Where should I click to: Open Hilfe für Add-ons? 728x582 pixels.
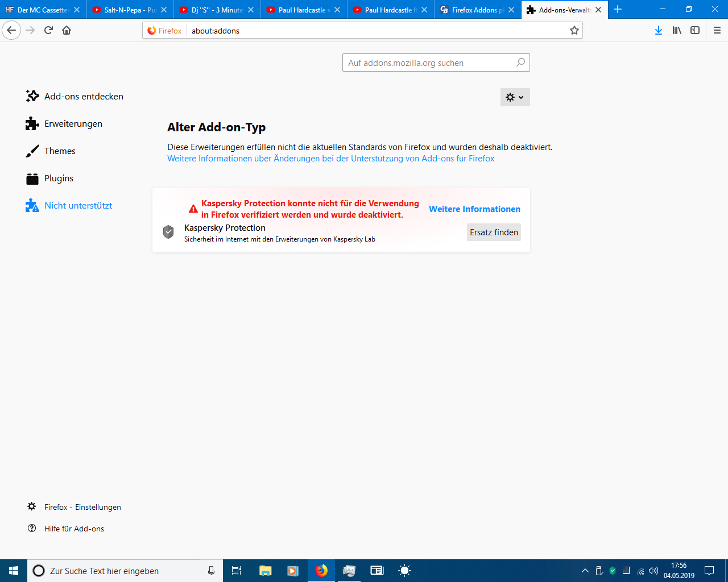tap(66, 529)
